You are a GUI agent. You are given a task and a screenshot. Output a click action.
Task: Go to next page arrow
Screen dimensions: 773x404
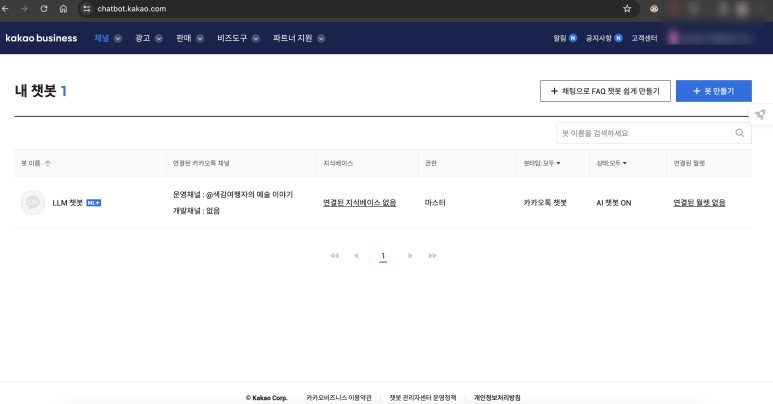click(x=410, y=256)
